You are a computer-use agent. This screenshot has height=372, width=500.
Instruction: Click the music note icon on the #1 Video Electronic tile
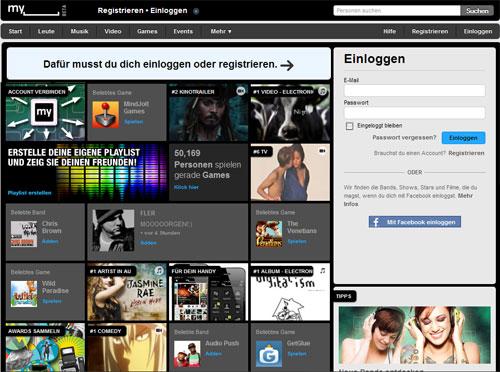(322, 91)
